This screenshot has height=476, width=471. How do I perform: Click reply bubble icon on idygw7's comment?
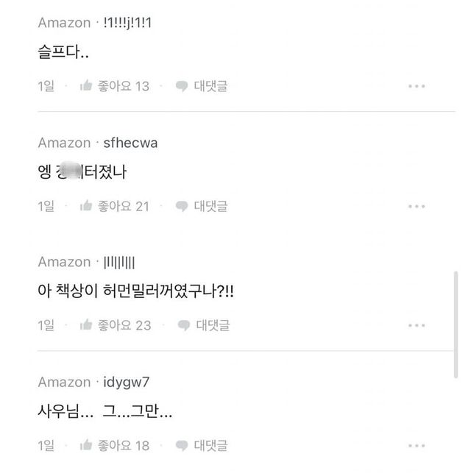click(182, 445)
